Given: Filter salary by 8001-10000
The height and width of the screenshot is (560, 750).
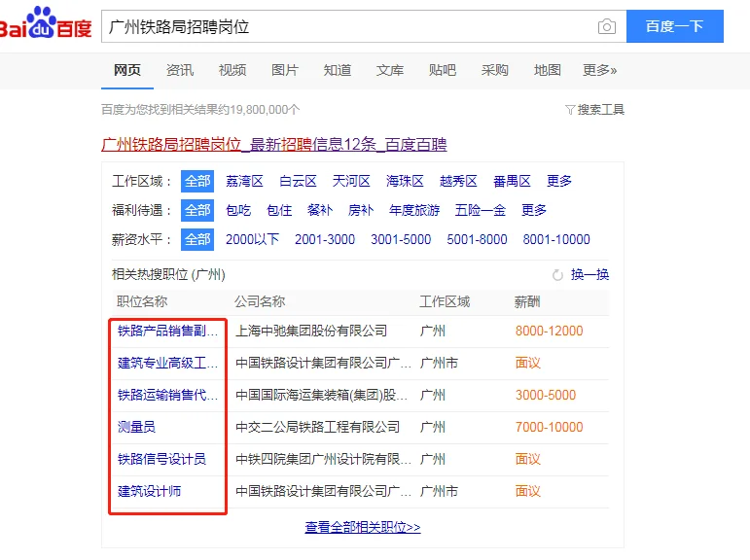Looking at the screenshot, I should click(x=556, y=239).
